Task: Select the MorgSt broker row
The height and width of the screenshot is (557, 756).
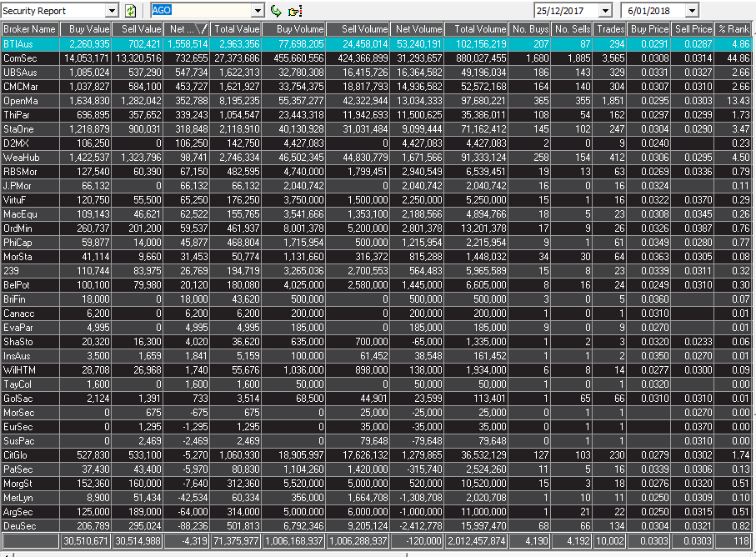Action: [x=377, y=484]
